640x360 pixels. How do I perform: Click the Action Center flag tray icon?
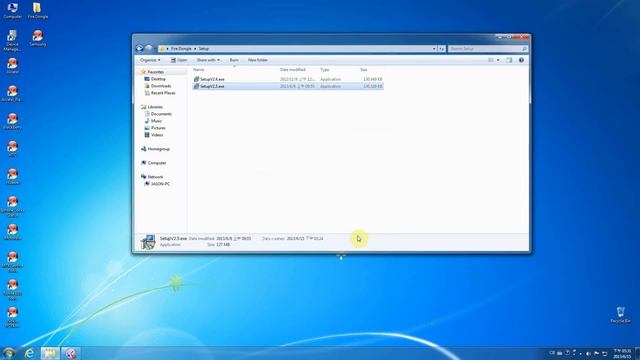(x=596, y=353)
